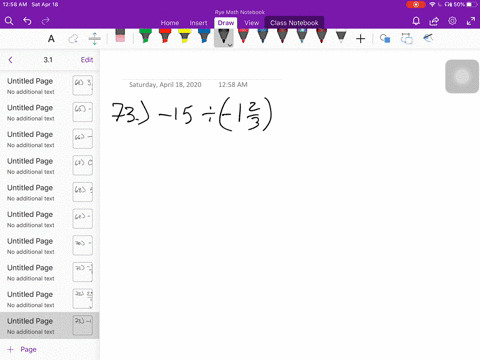Click the page time 12:58 AM
Image resolution: width=480 pixels, height=360 pixels.
(x=233, y=85)
